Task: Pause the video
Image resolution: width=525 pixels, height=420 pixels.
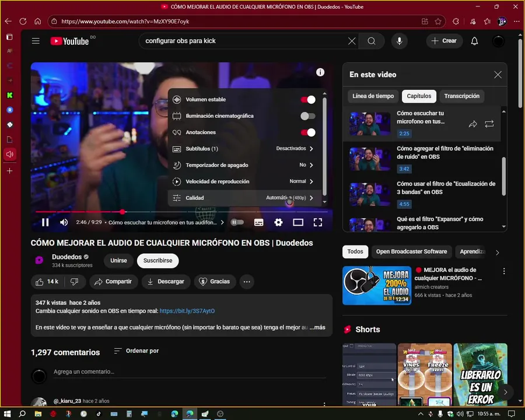Action: point(45,222)
